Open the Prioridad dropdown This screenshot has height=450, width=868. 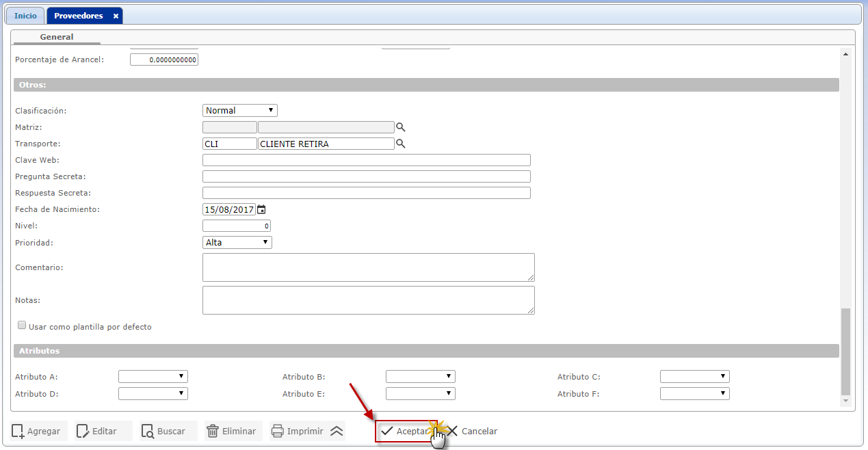237,242
